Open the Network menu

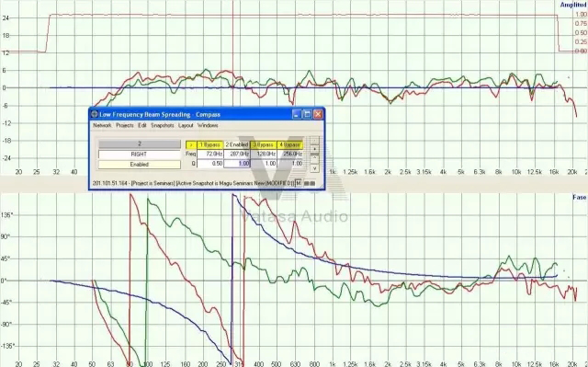pos(102,125)
